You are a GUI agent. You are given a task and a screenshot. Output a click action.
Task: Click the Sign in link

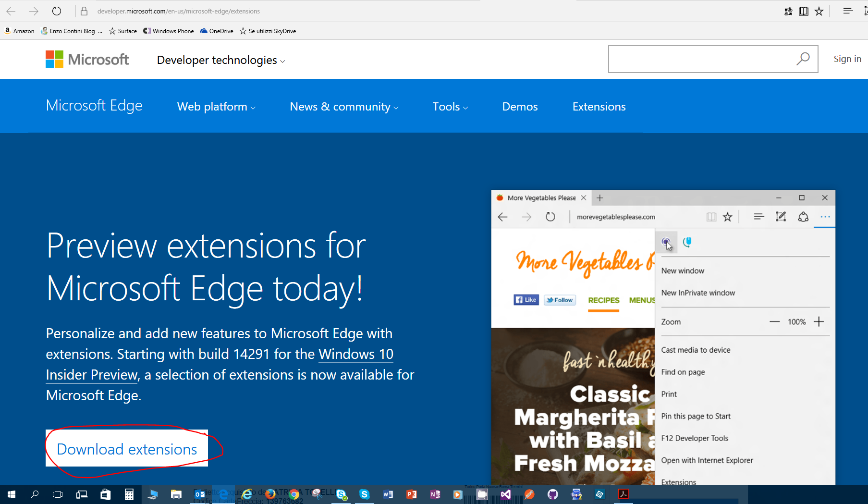coord(847,59)
